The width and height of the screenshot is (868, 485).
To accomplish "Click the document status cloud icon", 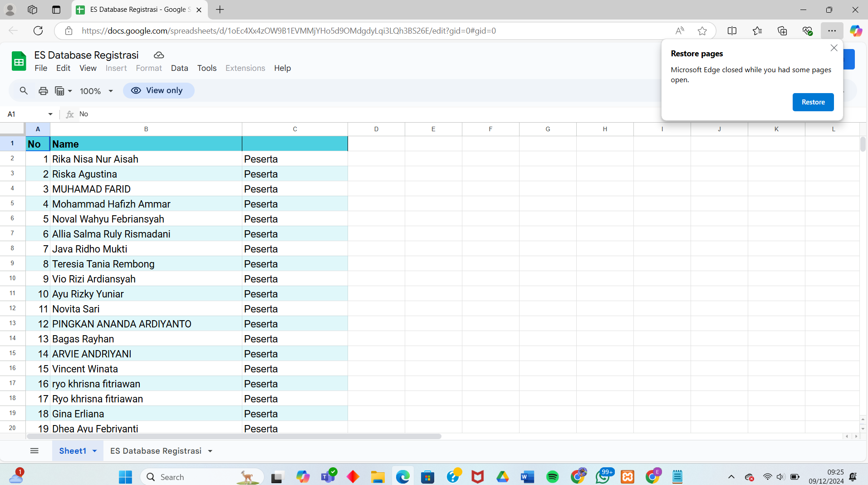I will (159, 55).
